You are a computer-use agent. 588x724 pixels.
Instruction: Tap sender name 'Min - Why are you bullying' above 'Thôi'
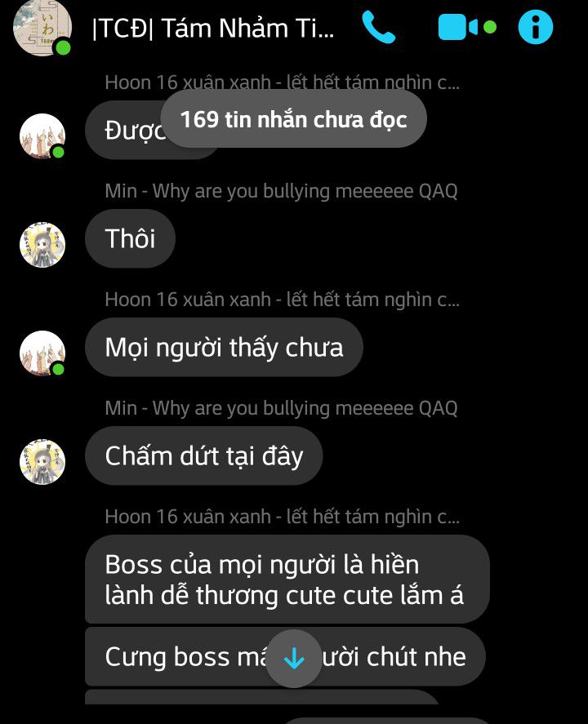[x=281, y=191]
